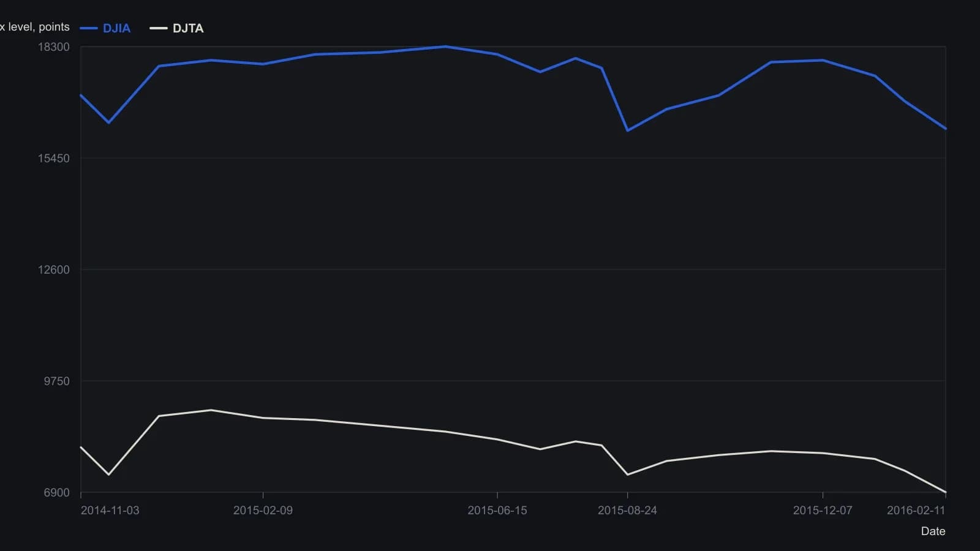Click the 12600 y-axis label
The image size is (980, 551).
pos(54,270)
